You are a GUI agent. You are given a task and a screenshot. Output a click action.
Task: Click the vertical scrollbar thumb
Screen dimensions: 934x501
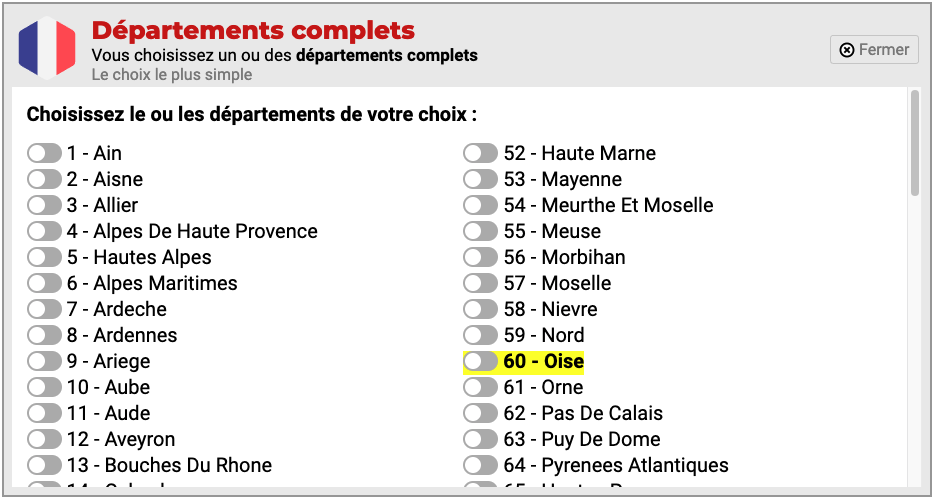point(914,144)
